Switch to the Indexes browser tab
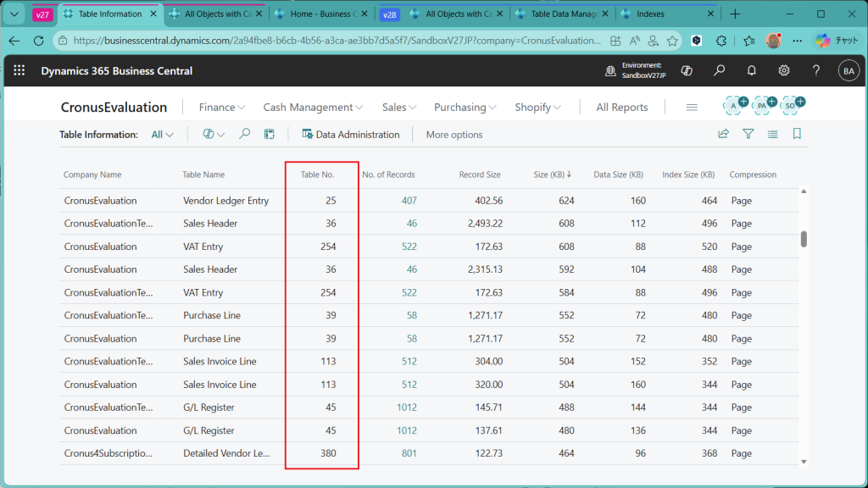 [651, 14]
